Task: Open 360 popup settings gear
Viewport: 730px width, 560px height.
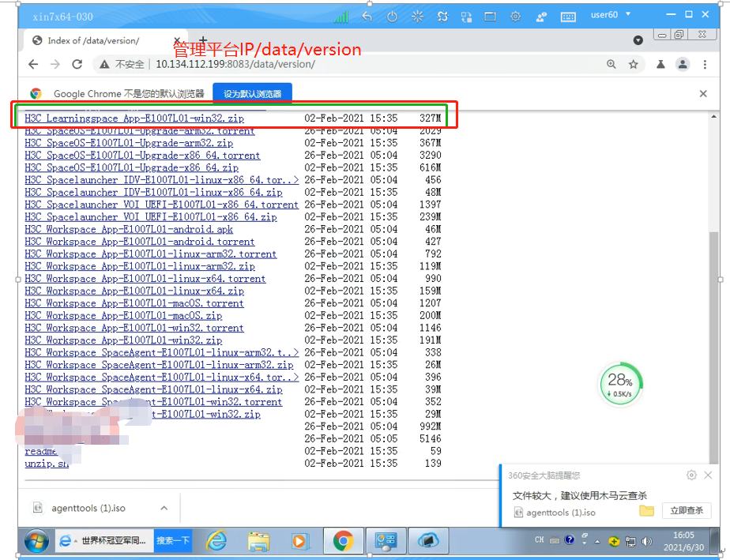Action: pyautogui.click(x=691, y=475)
